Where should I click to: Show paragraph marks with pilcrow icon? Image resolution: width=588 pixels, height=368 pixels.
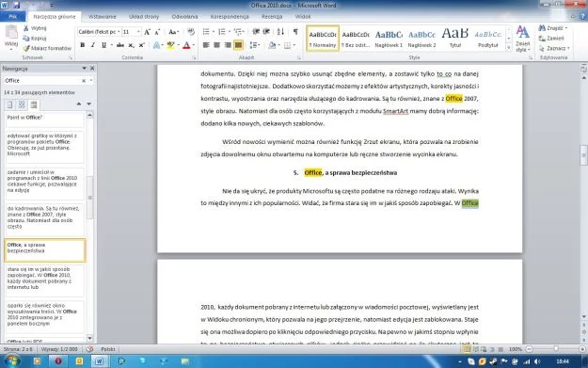pyautogui.click(x=295, y=32)
